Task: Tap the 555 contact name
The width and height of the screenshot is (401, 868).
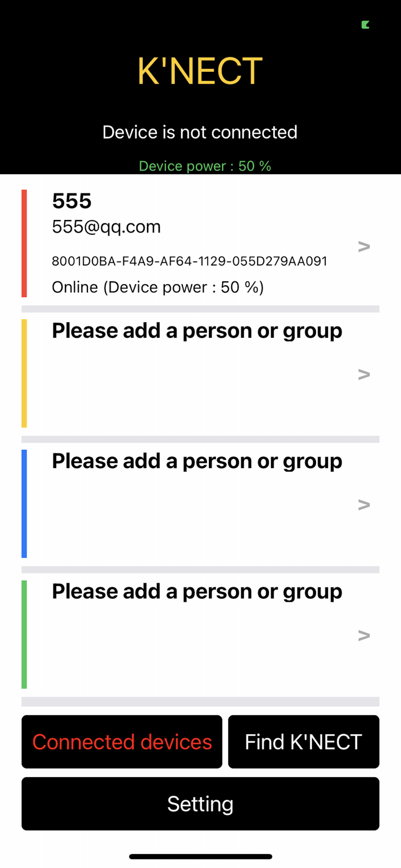Action: [72, 201]
